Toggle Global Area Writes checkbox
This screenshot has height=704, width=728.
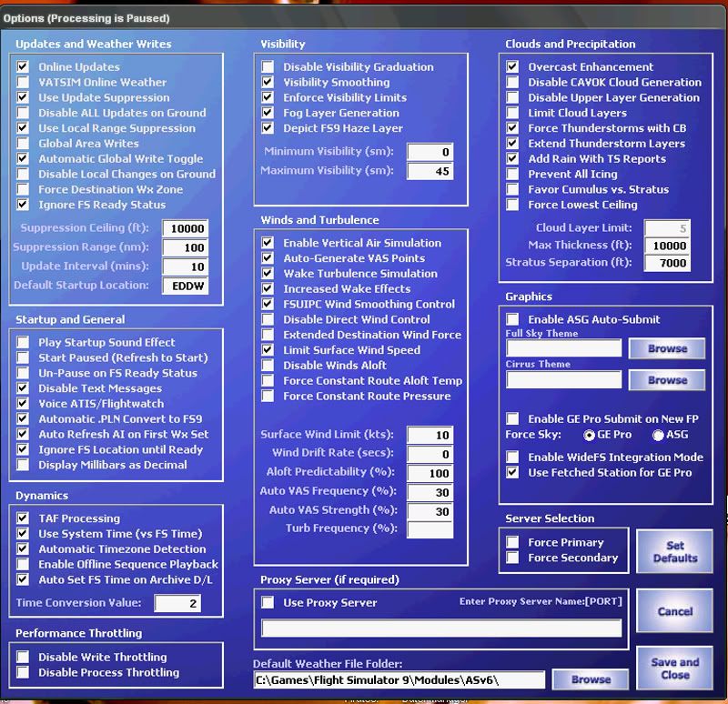[23, 143]
